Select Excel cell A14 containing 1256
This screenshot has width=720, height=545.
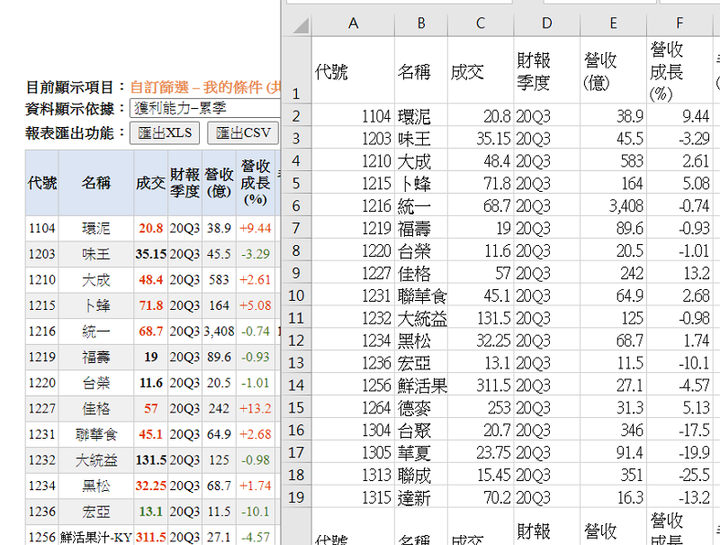[353, 385]
